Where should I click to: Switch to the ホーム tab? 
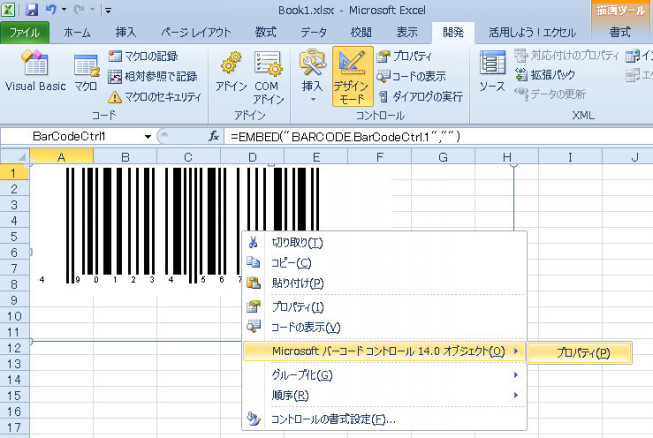coord(77,32)
